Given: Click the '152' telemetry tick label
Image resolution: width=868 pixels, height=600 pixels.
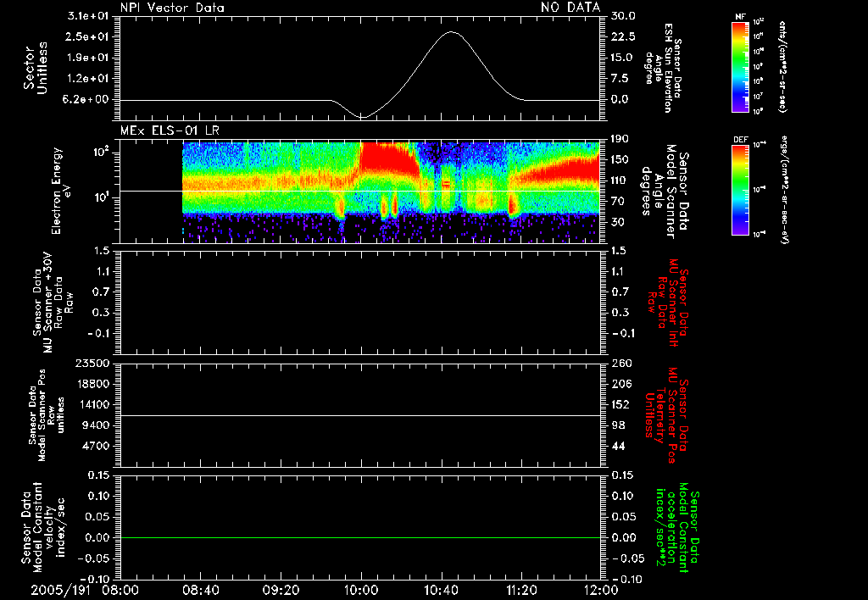Looking at the screenshot, I should click(x=620, y=404).
